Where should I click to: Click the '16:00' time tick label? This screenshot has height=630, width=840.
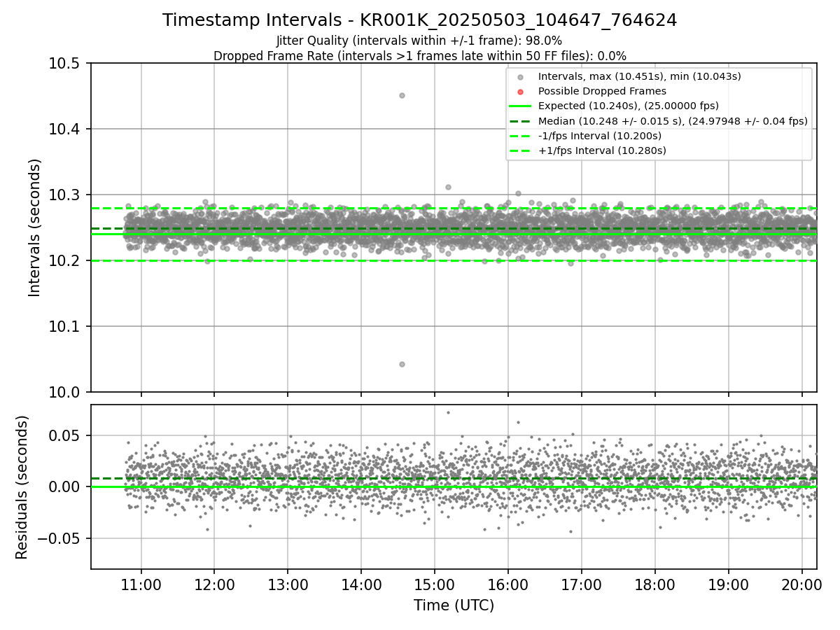[x=507, y=584]
